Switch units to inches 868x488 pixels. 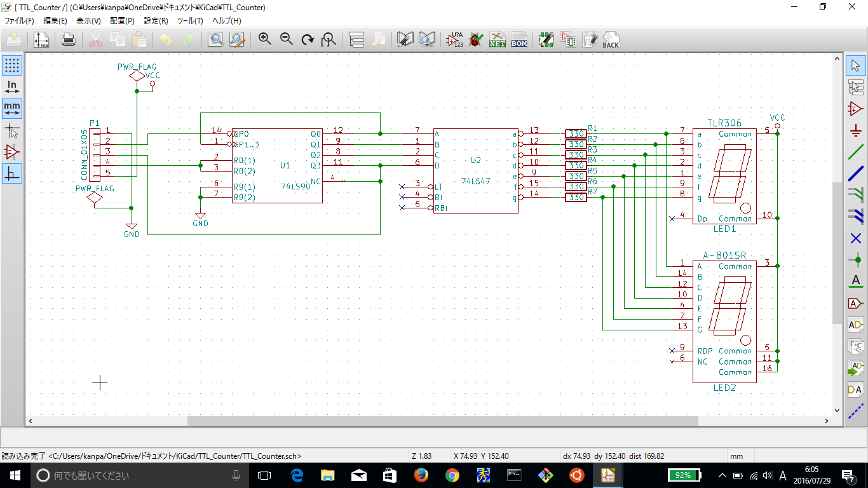coord(12,86)
